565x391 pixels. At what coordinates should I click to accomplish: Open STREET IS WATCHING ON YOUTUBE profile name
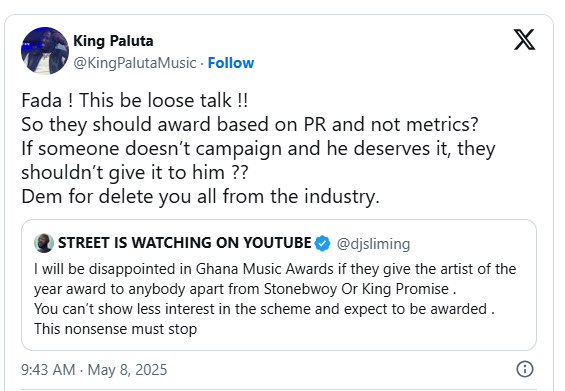pyautogui.click(x=184, y=243)
